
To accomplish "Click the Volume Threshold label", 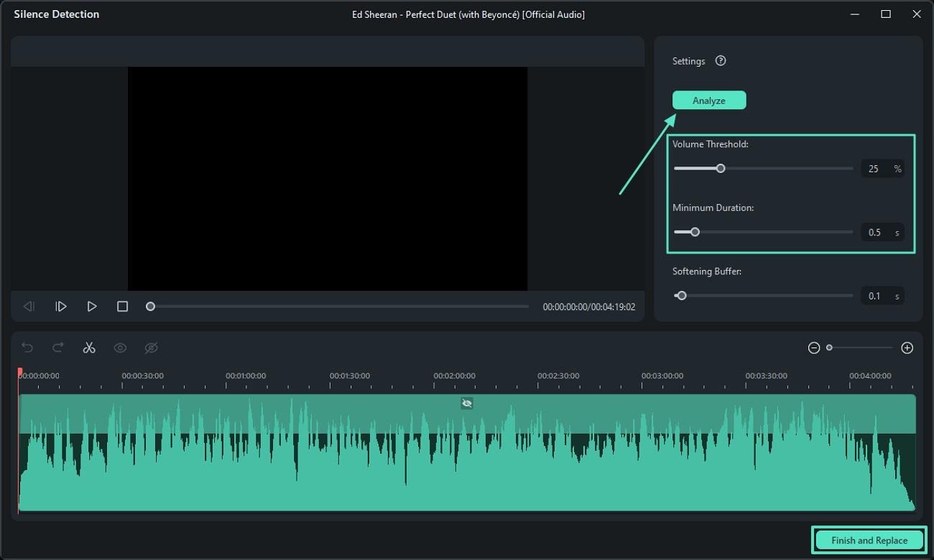I will 711,144.
